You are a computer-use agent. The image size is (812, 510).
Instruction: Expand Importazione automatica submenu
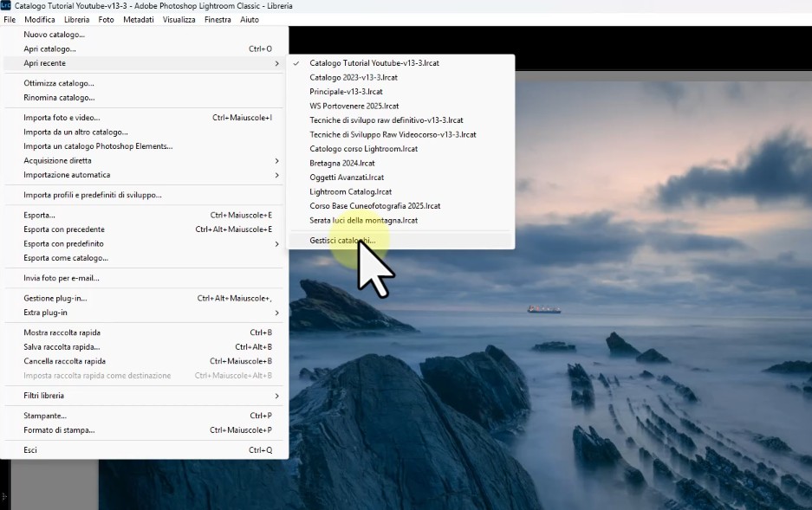tap(144, 176)
